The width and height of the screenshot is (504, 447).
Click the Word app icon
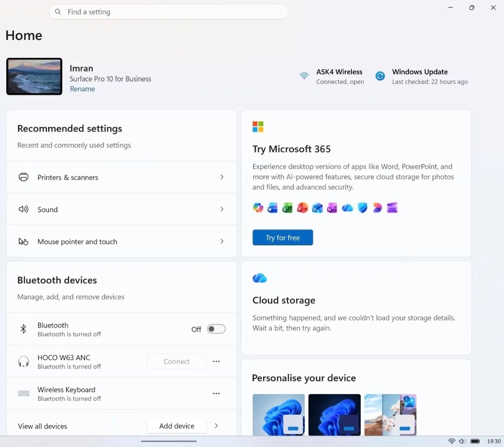click(273, 208)
